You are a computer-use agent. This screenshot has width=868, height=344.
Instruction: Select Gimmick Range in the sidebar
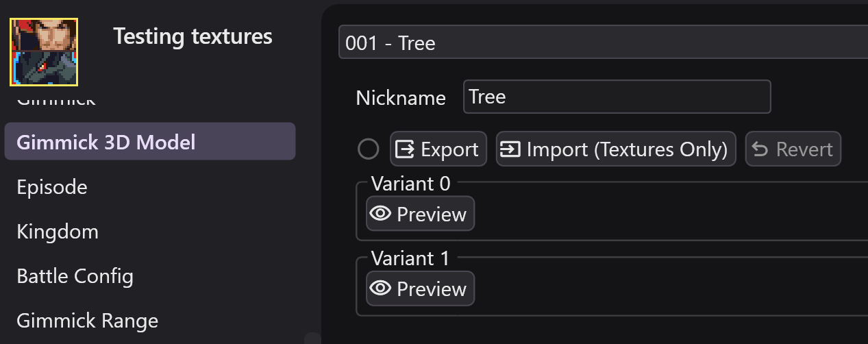(87, 321)
